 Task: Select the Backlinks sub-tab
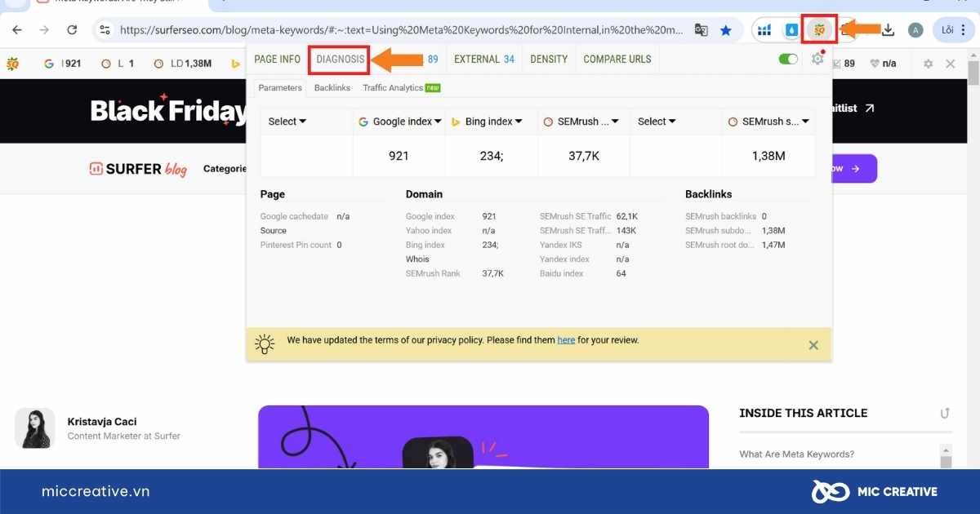click(332, 88)
